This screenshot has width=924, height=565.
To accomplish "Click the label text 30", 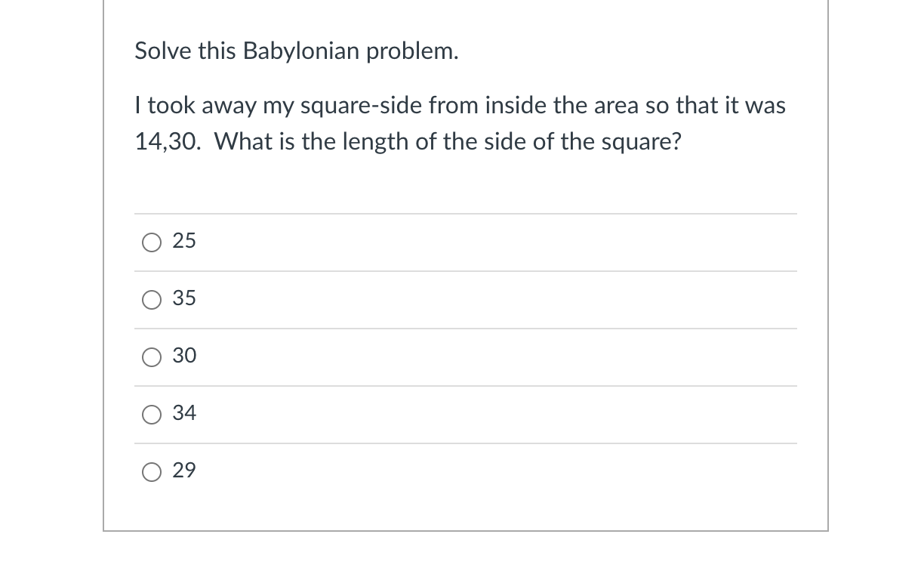I will pyautogui.click(x=184, y=357).
